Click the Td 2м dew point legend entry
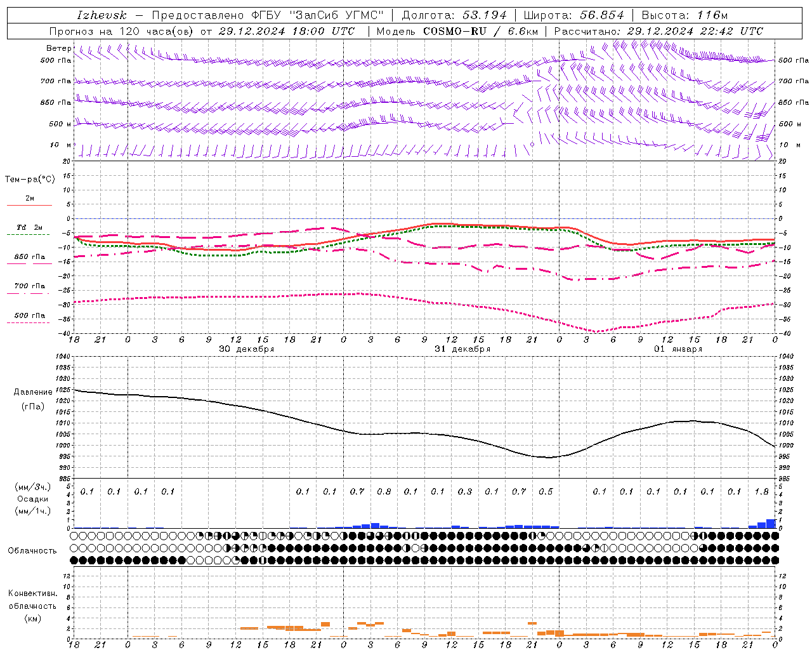The width and height of the screenshot is (812, 650). click(30, 227)
